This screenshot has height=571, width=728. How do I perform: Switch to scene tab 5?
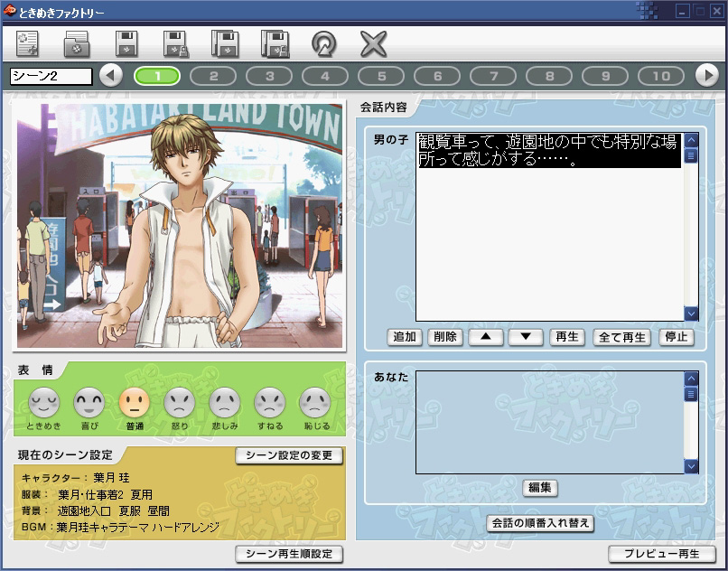coord(381,76)
